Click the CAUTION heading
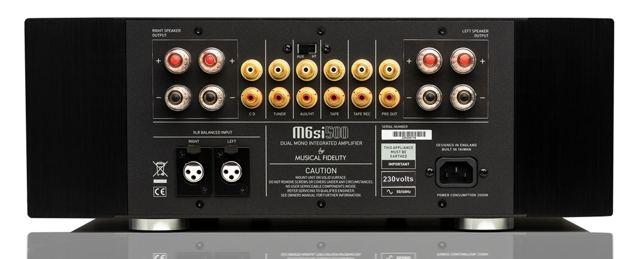The height and width of the screenshot is (259, 644). tap(321, 171)
